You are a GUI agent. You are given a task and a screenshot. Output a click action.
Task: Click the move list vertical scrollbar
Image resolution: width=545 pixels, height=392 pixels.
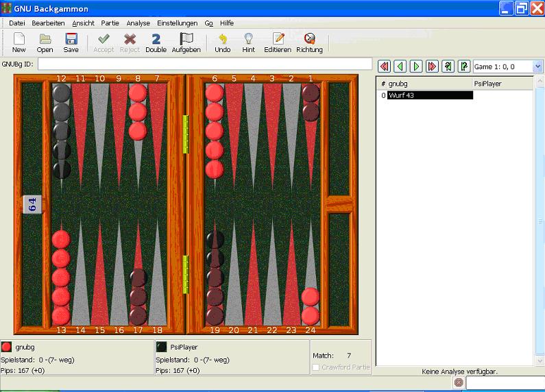pos(540,221)
